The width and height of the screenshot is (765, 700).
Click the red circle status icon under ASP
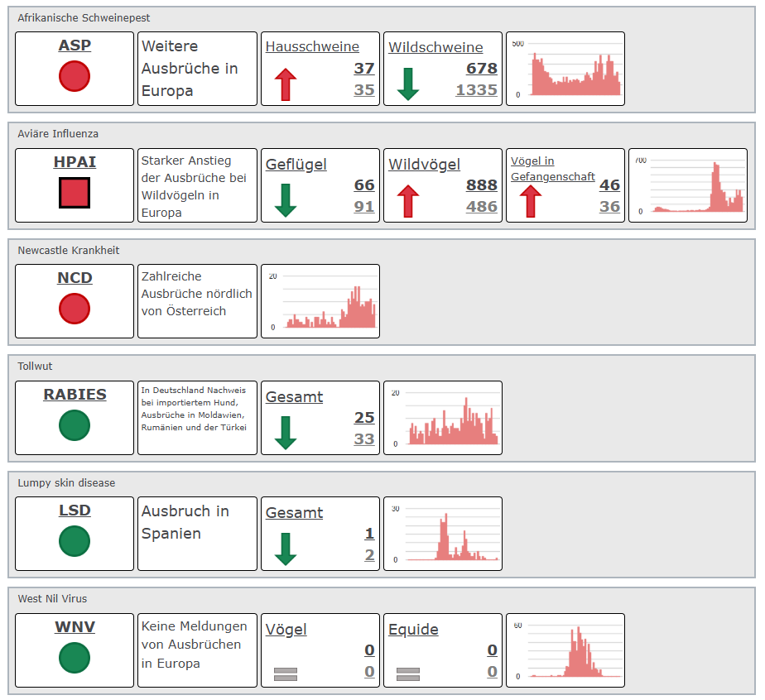(75, 76)
